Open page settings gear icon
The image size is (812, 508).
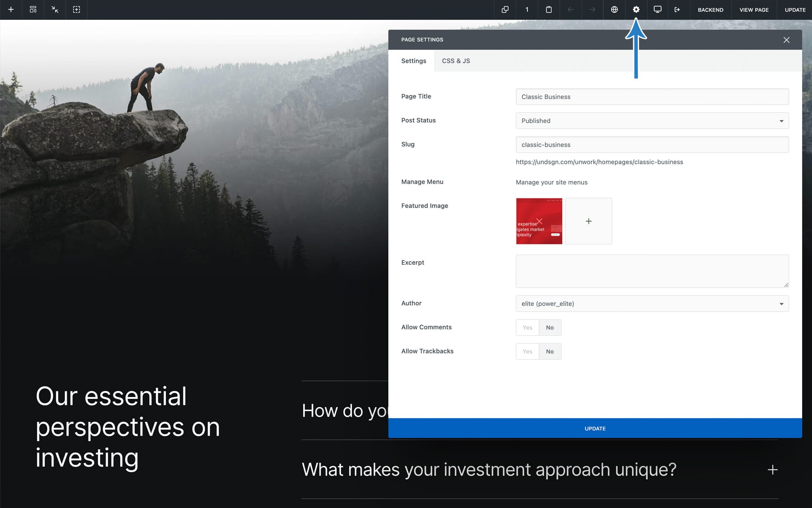click(636, 9)
